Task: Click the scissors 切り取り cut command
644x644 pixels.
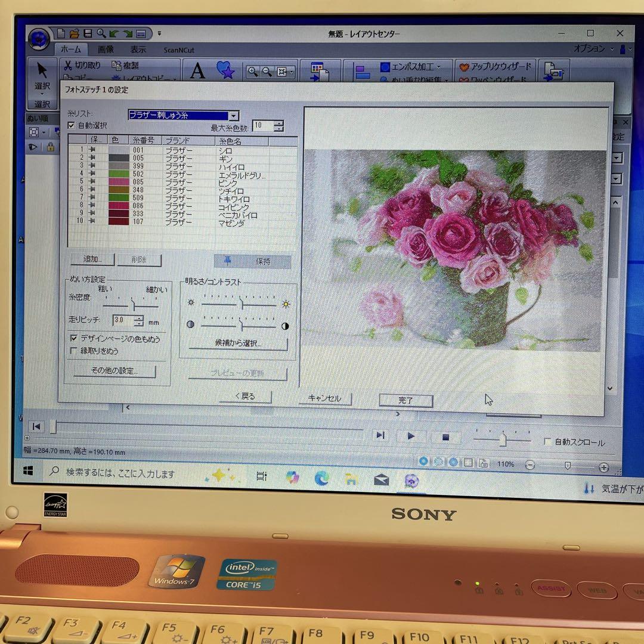Action: [82, 65]
